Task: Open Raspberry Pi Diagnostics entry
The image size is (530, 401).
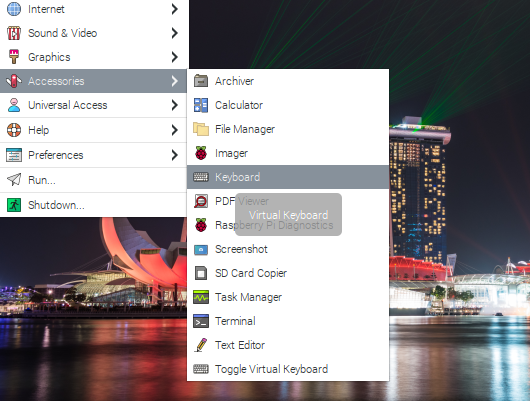Action: click(x=288, y=225)
